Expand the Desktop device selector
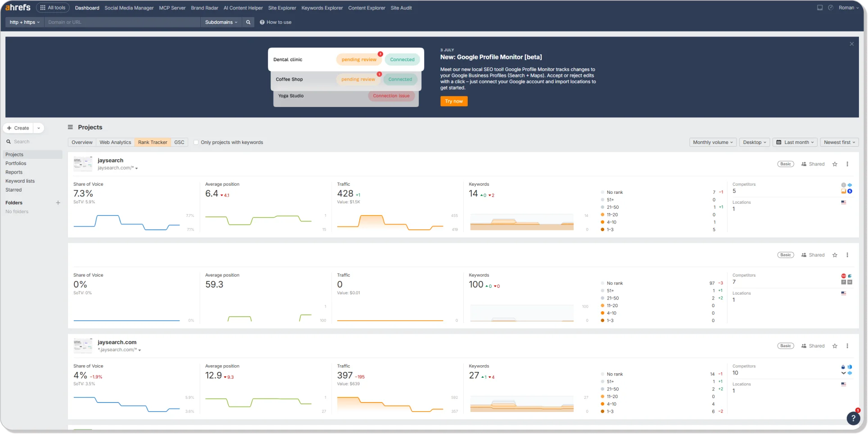Screen dimensions: 868x434 754,142
